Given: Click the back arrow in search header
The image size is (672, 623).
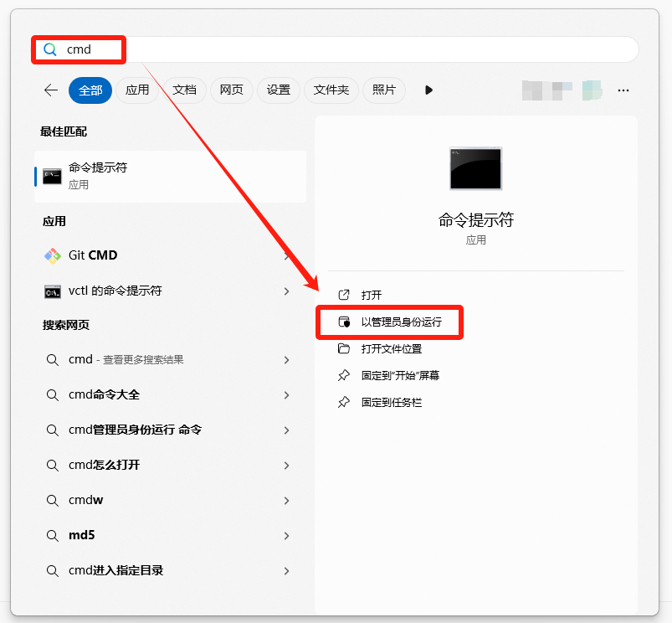Looking at the screenshot, I should [51, 90].
